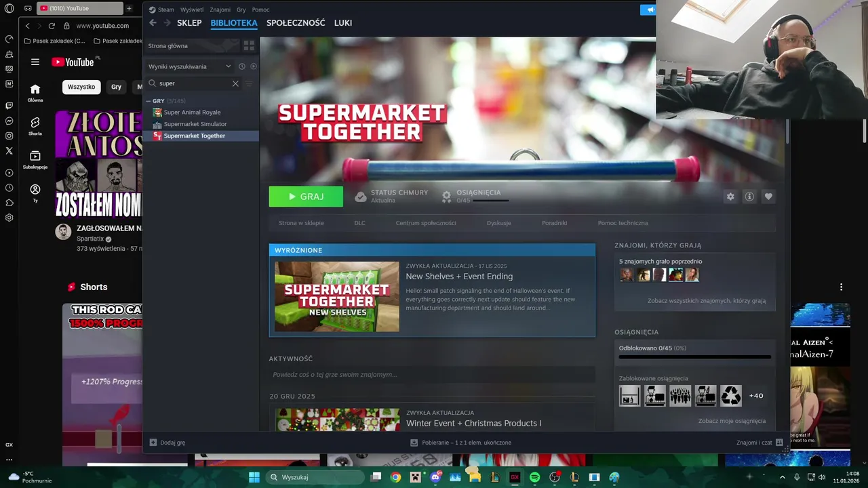Screen dimensions: 868x488
Task: Click the Status chmury cloud icon
Action: pos(361,197)
